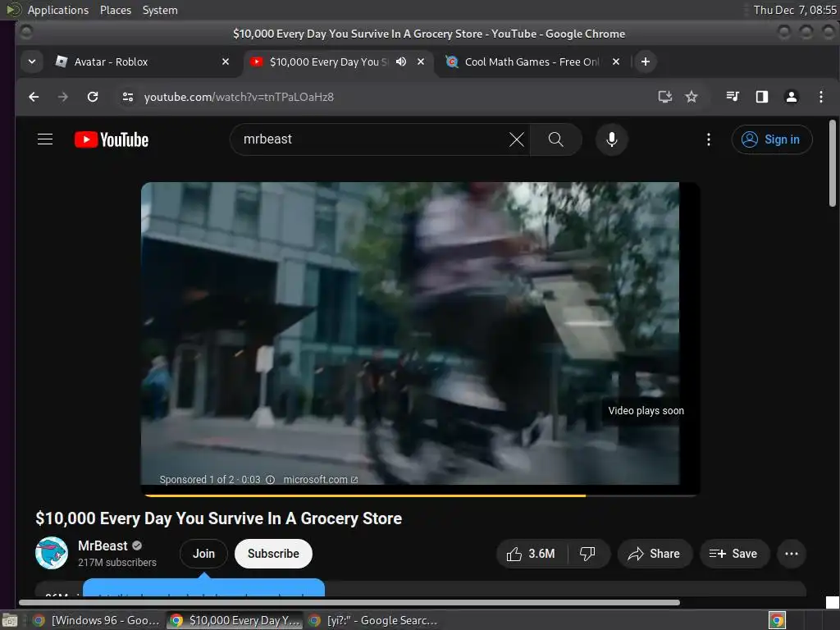The image size is (840, 630).
Task: Submit search with magnifying glass button
Action: point(555,139)
